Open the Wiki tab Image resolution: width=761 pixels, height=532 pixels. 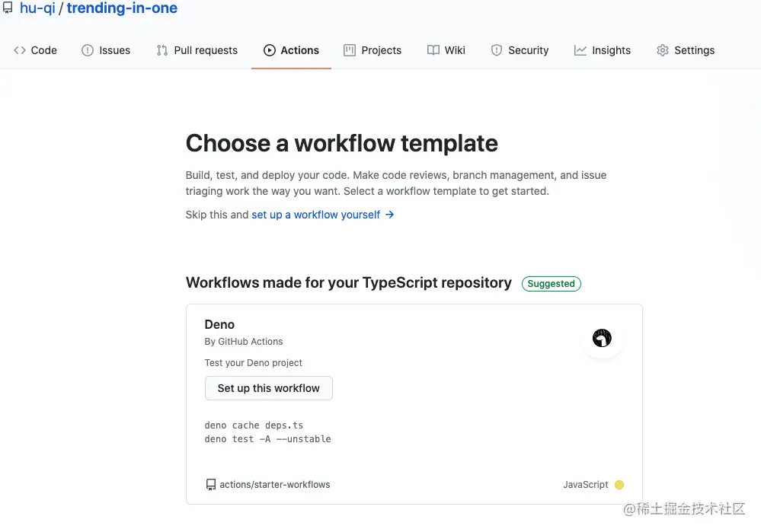click(x=446, y=50)
